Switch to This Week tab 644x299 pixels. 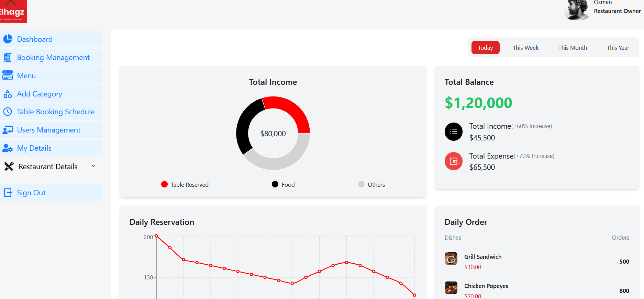tap(525, 48)
